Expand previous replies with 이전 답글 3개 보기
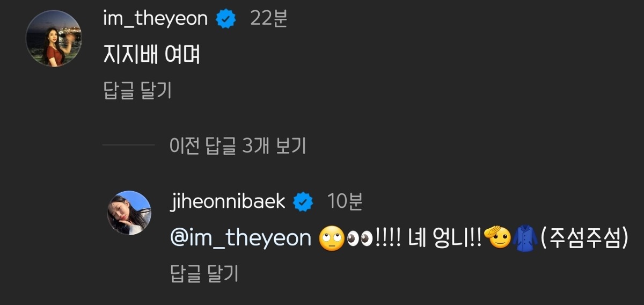 pyautogui.click(x=238, y=145)
